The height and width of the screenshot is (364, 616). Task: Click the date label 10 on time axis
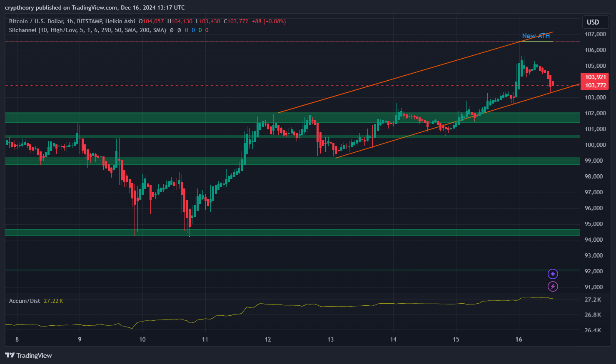pos(142,339)
